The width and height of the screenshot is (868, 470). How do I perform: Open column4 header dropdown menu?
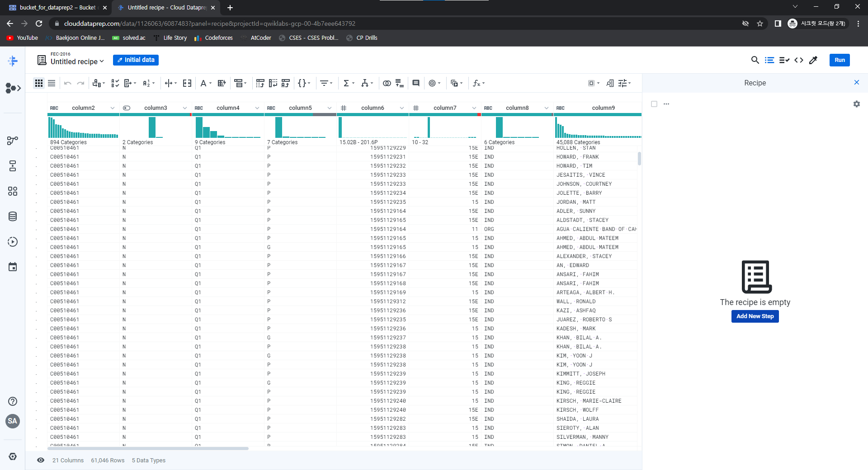click(x=257, y=108)
